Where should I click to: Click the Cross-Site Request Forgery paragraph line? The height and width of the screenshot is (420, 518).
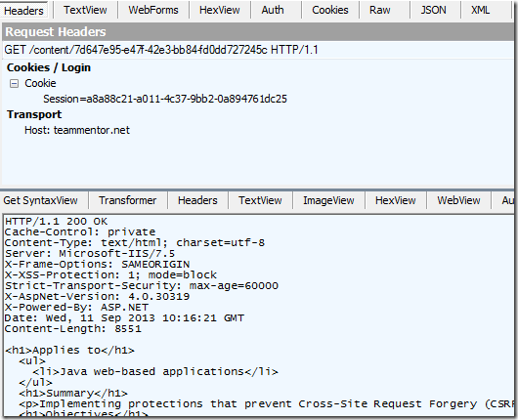[x=266, y=404]
